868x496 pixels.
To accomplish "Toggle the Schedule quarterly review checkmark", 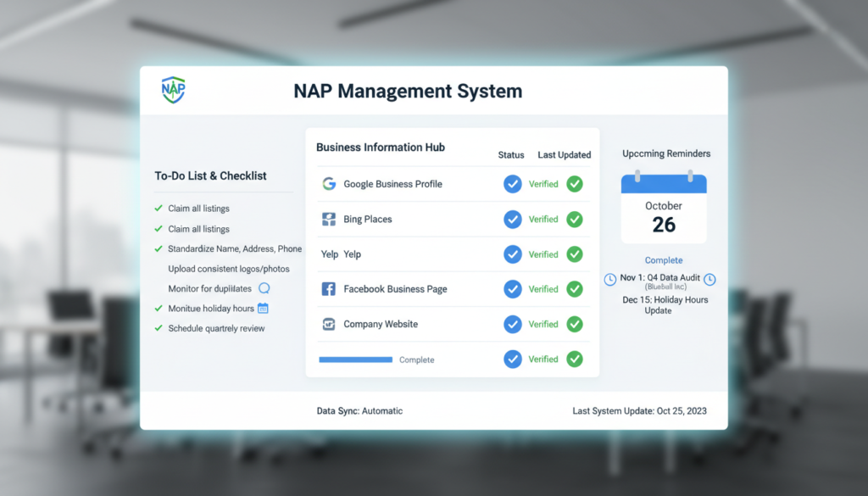I will [158, 328].
